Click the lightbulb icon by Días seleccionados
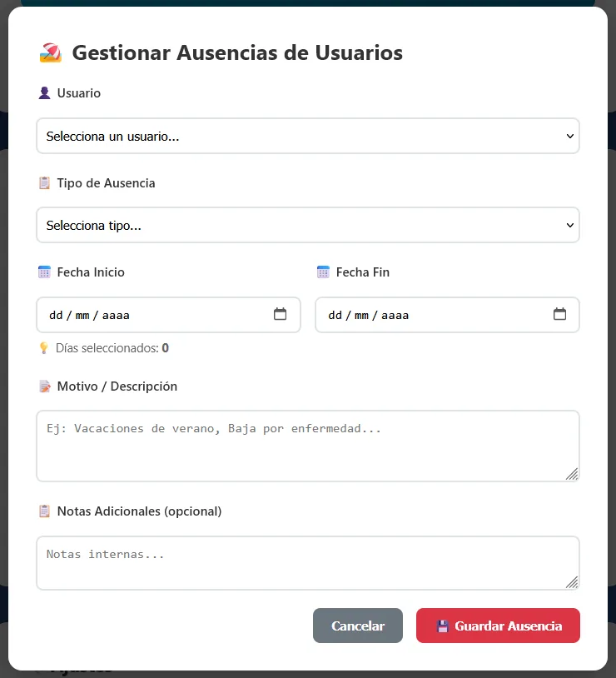 43,348
